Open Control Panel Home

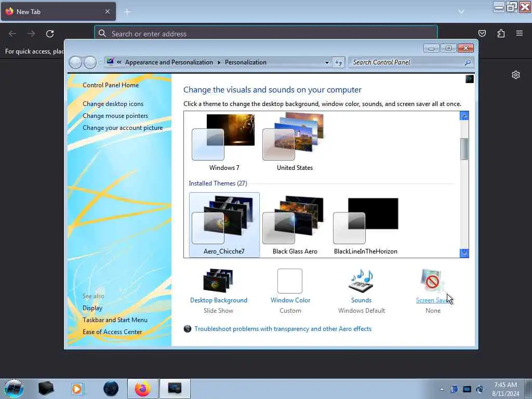point(111,85)
